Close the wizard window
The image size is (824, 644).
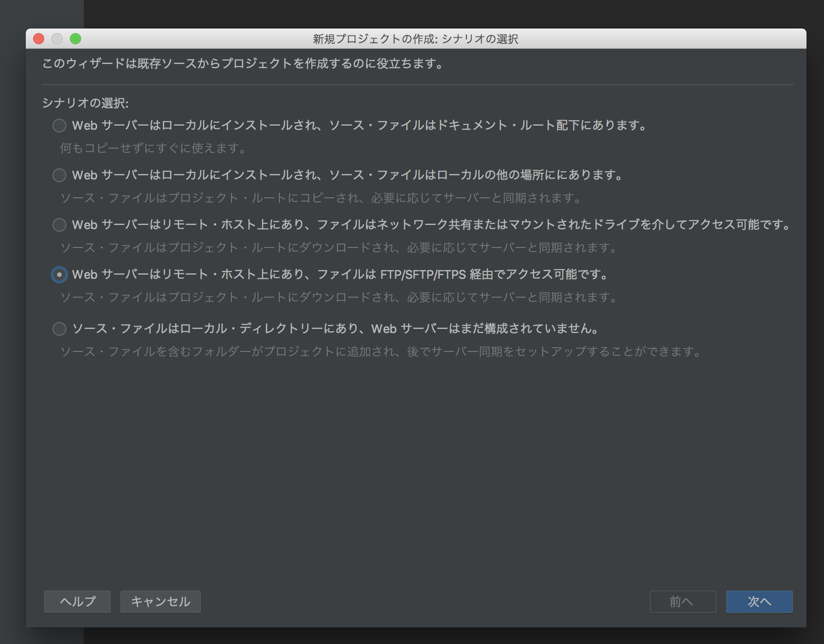point(38,40)
